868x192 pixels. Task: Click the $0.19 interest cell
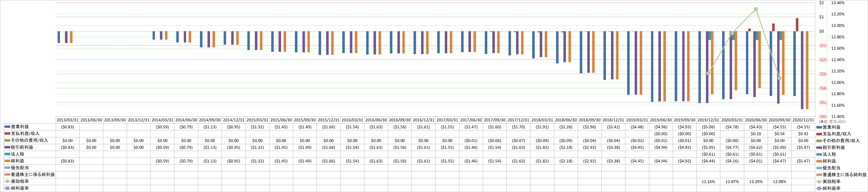(x=756, y=134)
